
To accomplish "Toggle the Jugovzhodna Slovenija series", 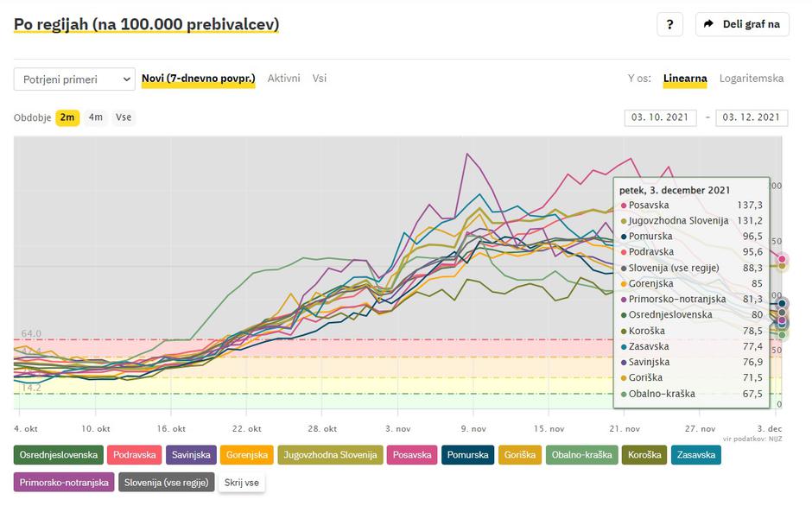I will (x=331, y=455).
